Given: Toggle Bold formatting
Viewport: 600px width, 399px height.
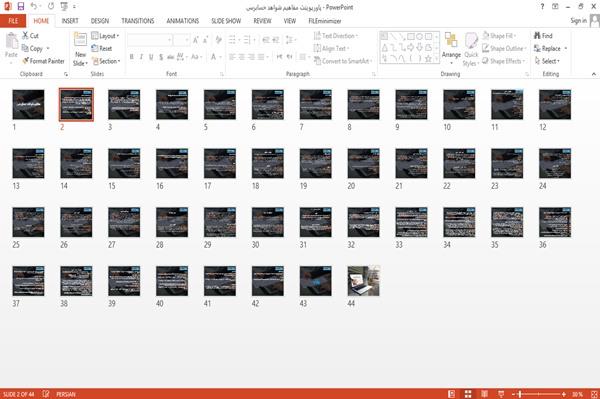Looking at the screenshot, I should tap(132, 57).
